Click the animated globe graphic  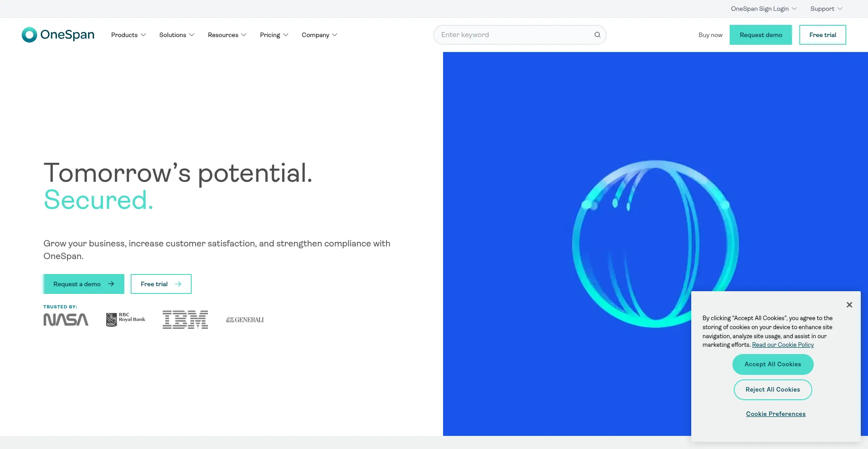point(655,243)
